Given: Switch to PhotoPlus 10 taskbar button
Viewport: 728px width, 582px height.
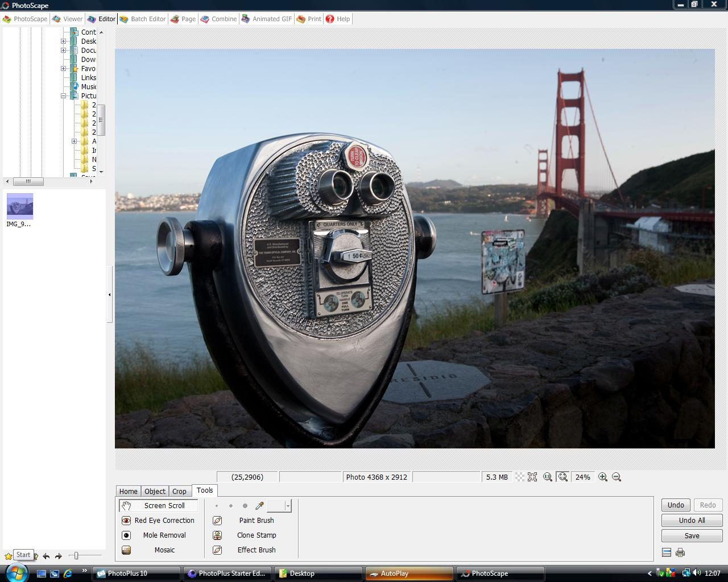Looking at the screenshot, I should tap(136, 573).
